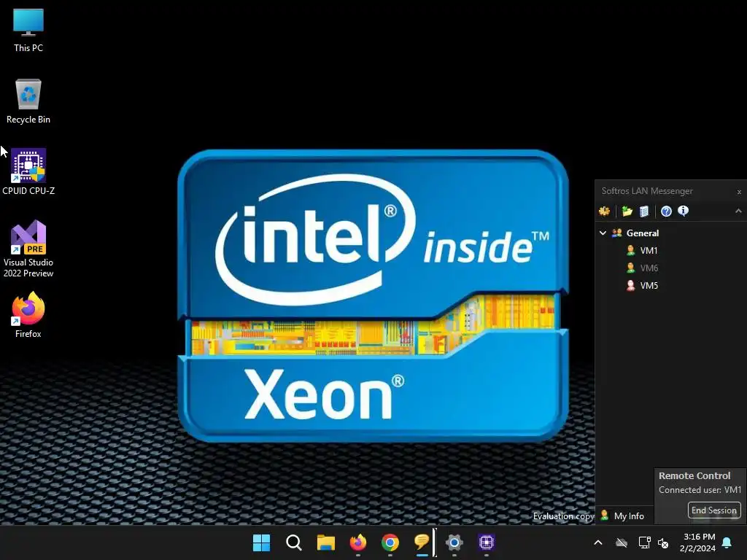
Task: Open the message history notebook icon
Action: 644,211
